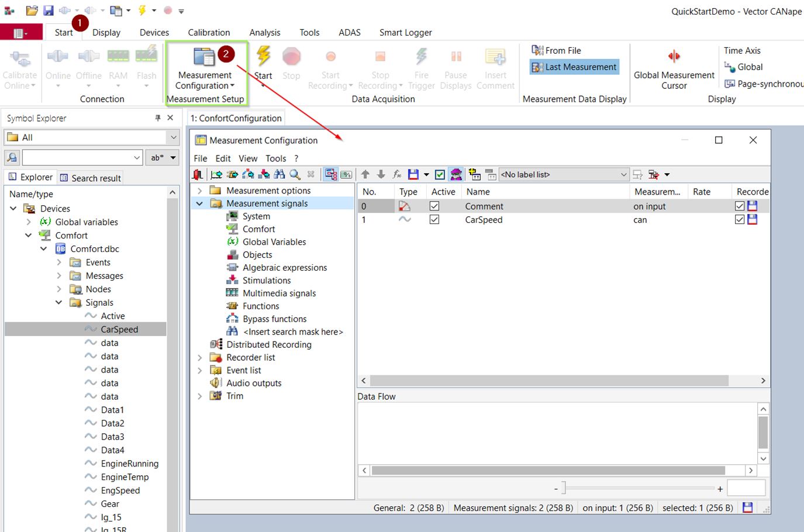Expand the Recorder list tree node

click(200, 358)
